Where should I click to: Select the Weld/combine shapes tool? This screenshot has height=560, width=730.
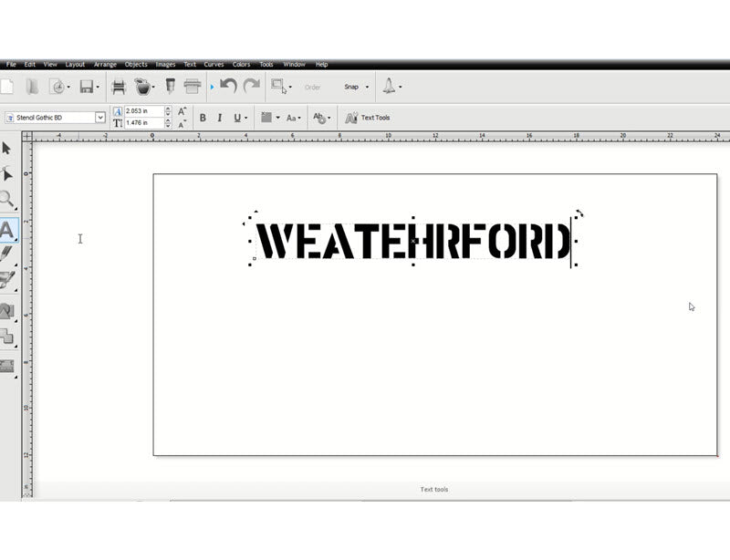(7, 337)
